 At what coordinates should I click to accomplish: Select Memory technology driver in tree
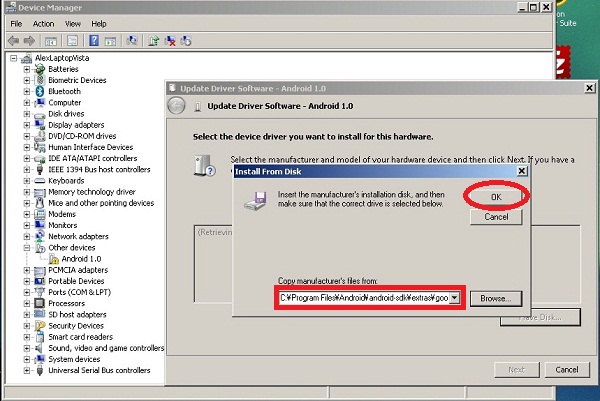coord(92,192)
